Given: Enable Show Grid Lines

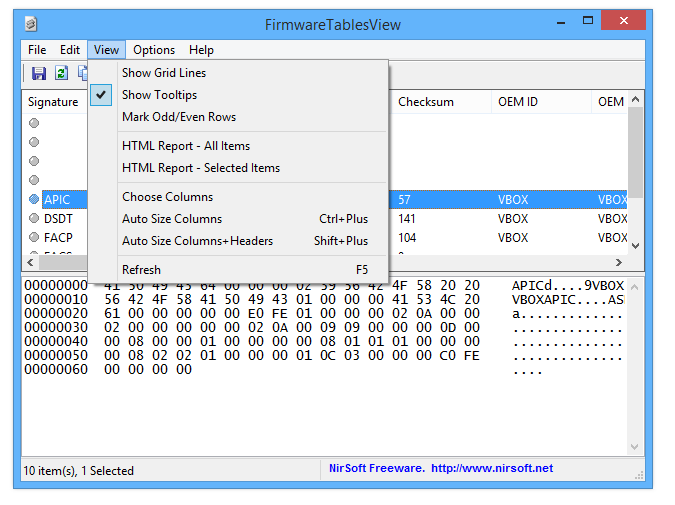Looking at the screenshot, I should pyautogui.click(x=238, y=73).
